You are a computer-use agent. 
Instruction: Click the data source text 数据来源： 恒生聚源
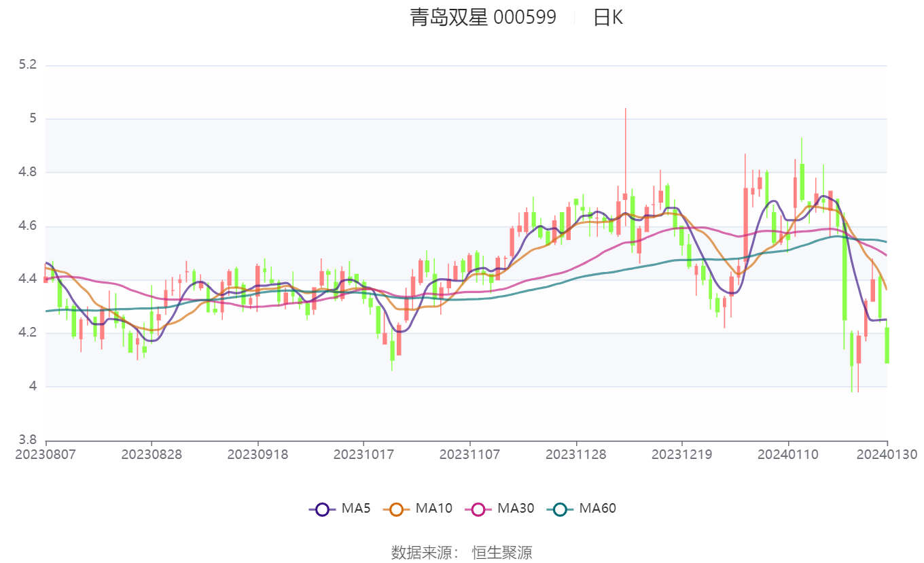(462, 552)
